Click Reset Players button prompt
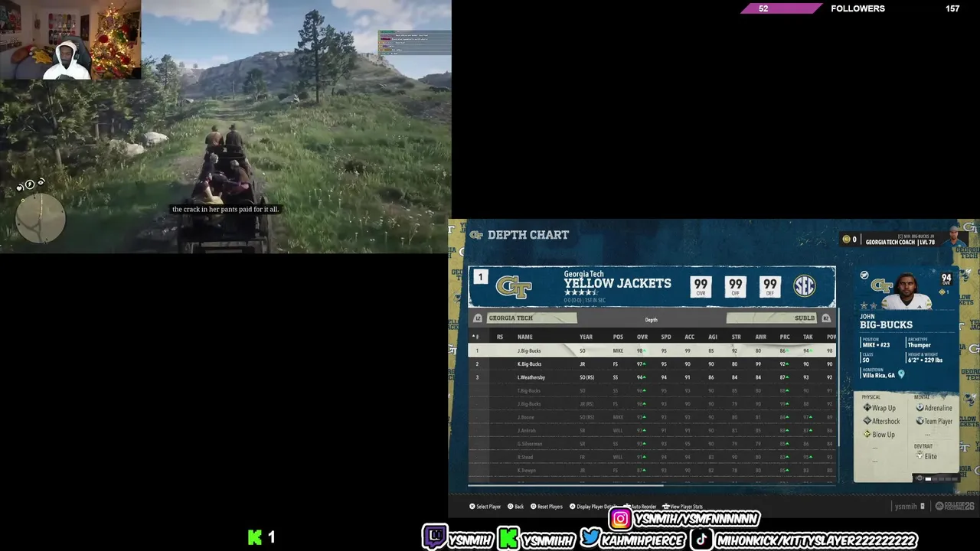Screen dimensions: 980x551 click(x=546, y=507)
